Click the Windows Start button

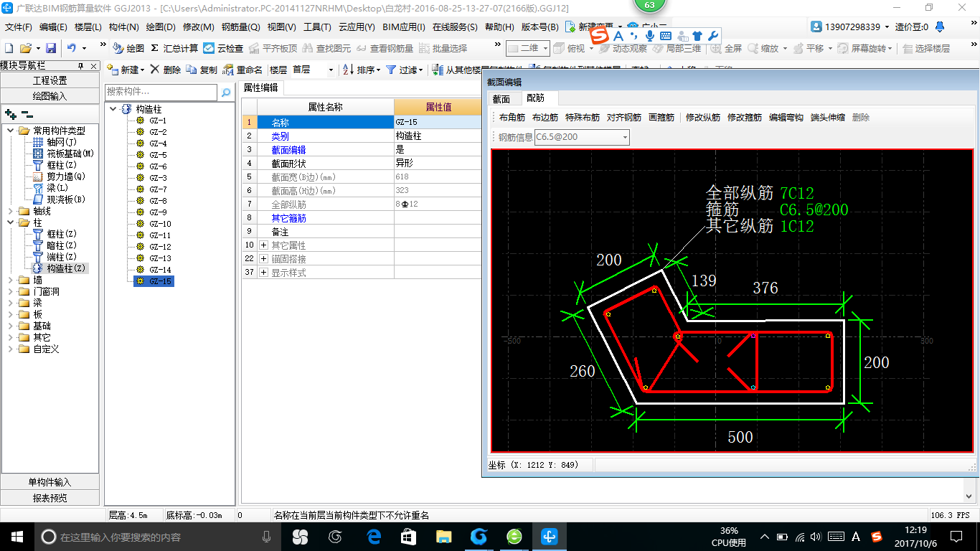17,537
